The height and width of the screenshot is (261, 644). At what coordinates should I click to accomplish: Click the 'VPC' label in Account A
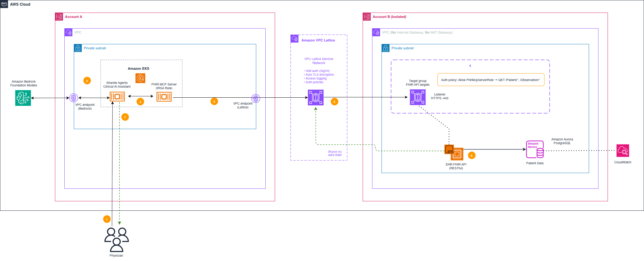78,32
